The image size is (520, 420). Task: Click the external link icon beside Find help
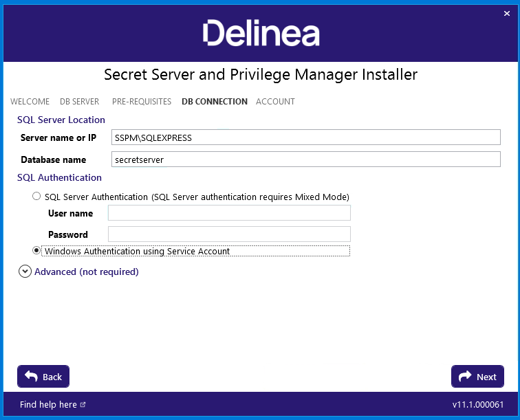(x=83, y=404)
